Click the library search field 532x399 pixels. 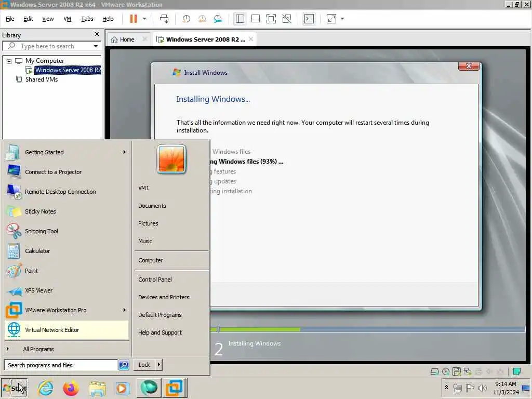[x=51, y=46]
